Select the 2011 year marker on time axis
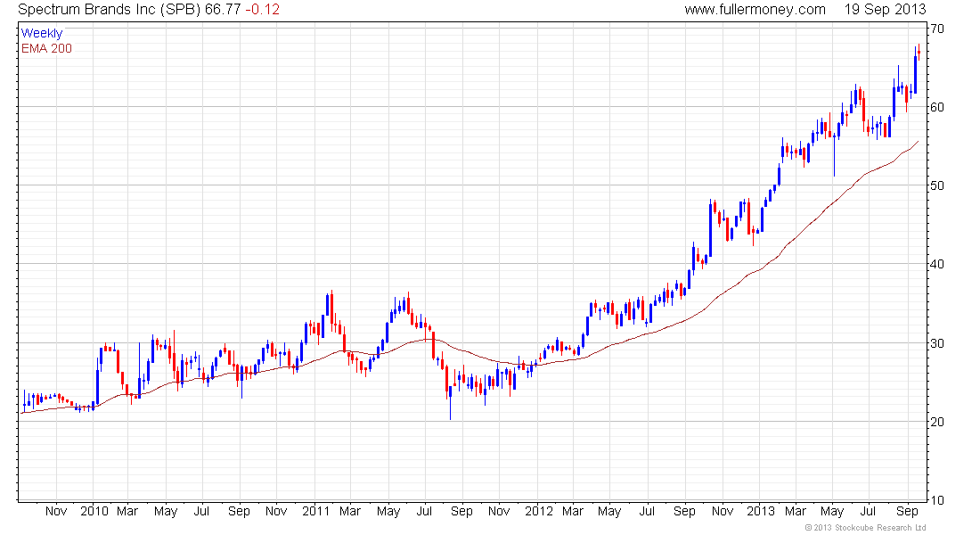This screenshot has height=535, width=980. point(316,512)
